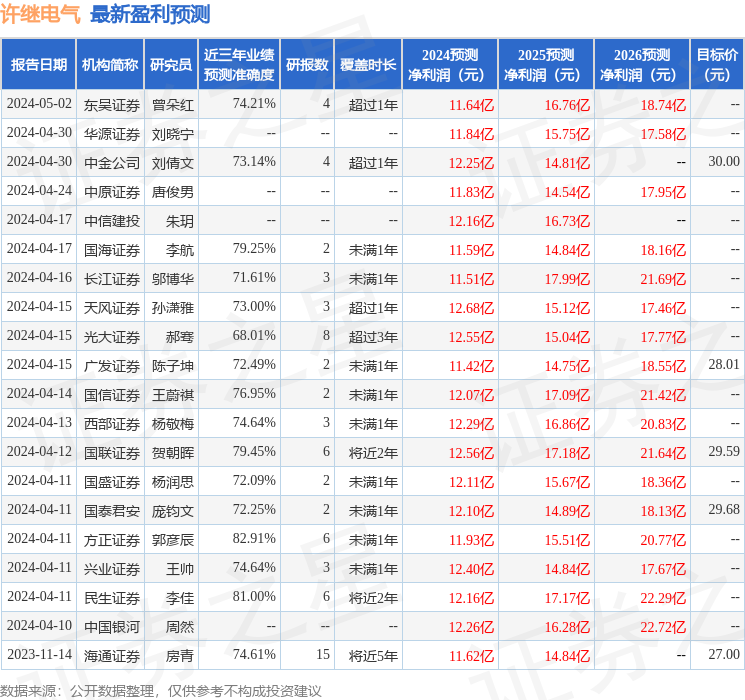The image size is (745, 700).
Task: Click coverage duration 超过3年
Action: [373, 337]
